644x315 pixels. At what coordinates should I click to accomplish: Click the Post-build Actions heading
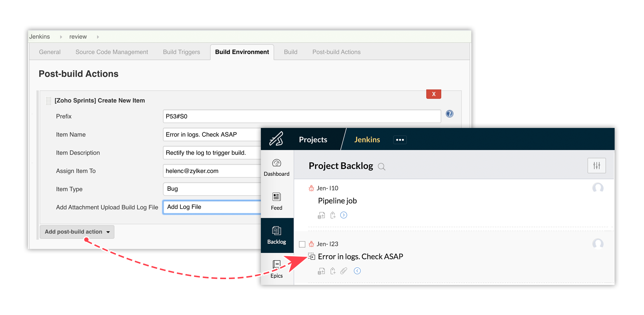[79, 74]
